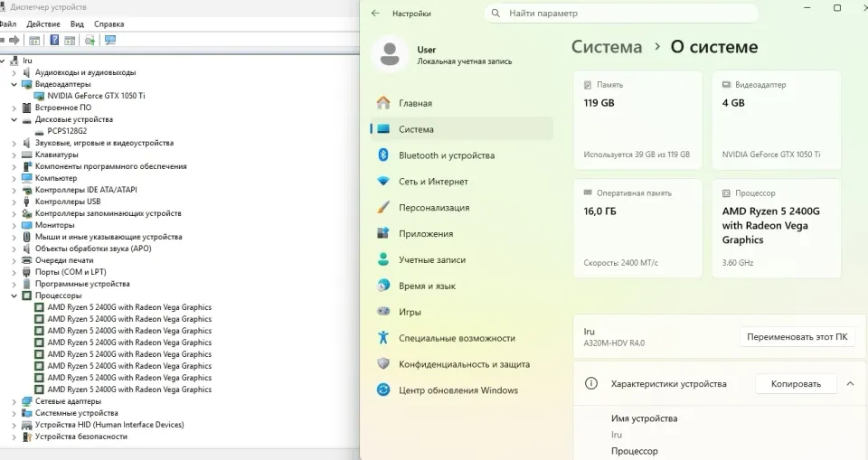
Task: Click the shield icon for Конфиденциальность и защита
Action: pyautogui.click(x=383, y=363)
